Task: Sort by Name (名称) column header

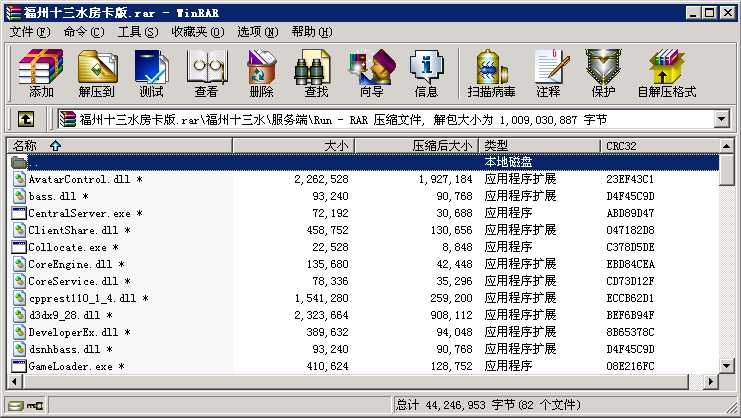Action: 119,145
